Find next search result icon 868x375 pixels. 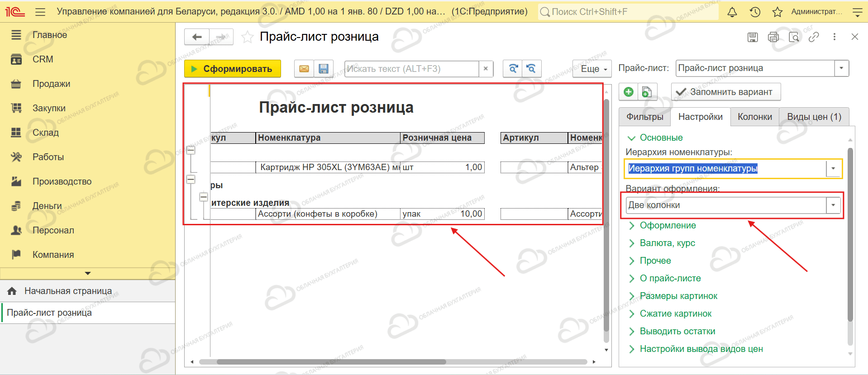tap(513, 69)
